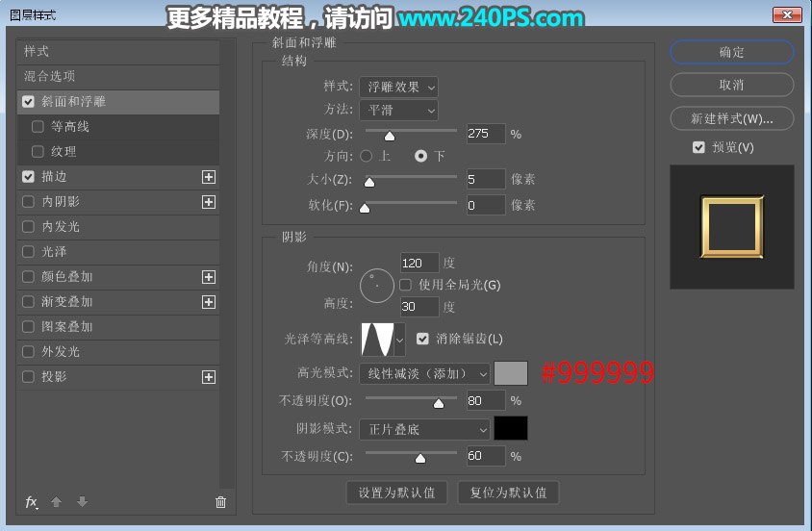The height and width of the screenshot is (531, 812).
Task: Uncheck the 斜面和浮雕 checkbox
Action: pyautogui.click(x=29, y=101)
